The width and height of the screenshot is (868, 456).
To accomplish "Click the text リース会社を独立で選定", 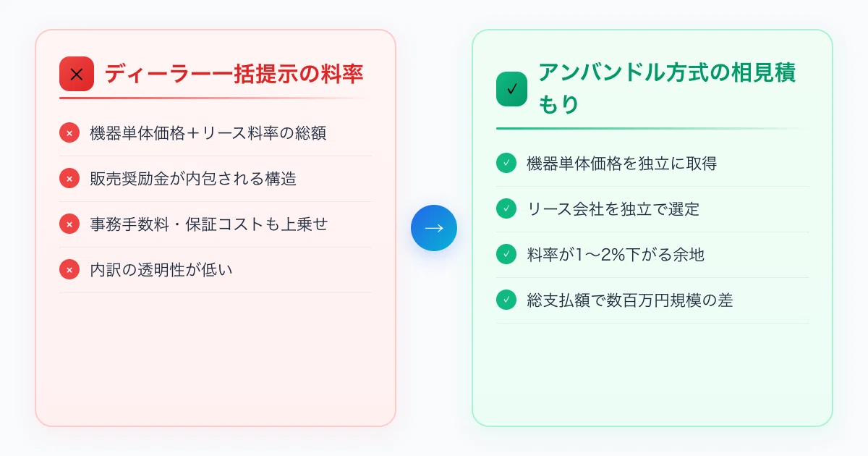I will [x=613, y=209].
